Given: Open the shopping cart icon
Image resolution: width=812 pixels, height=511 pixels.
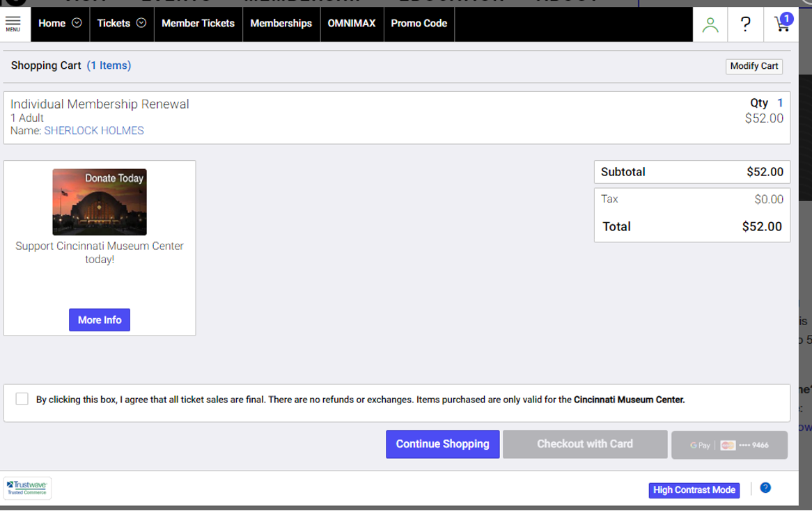Looking at the screenshot, I should pyautogui.click(x=782, y=24).
